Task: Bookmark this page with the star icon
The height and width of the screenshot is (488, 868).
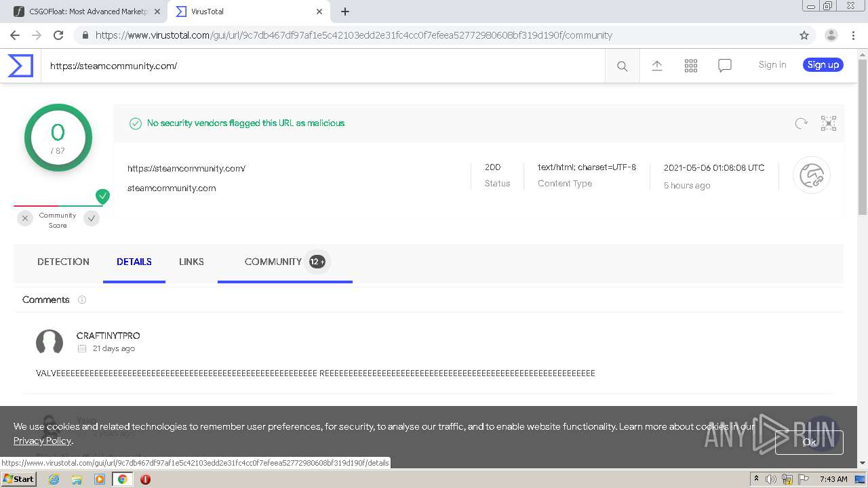Action: [x=804, y=35]
